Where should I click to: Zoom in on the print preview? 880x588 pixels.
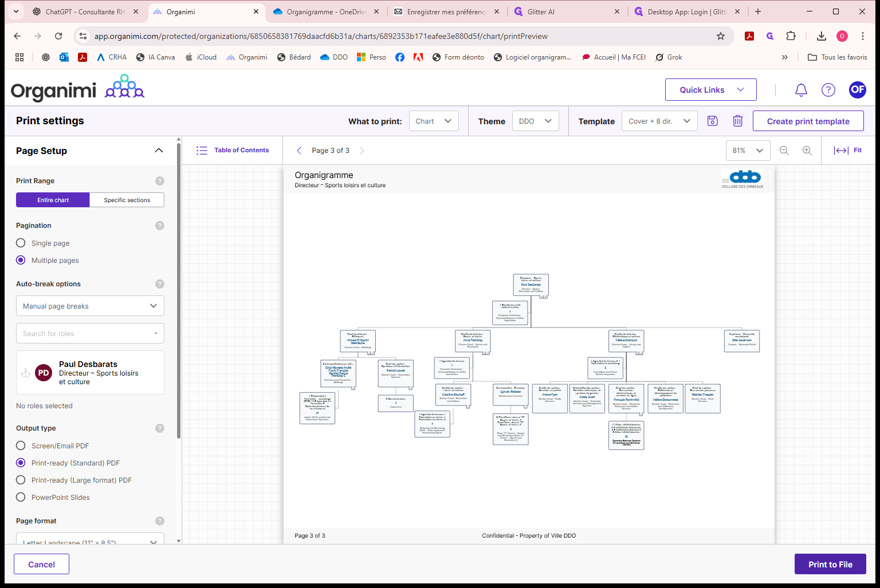[807, 151]
